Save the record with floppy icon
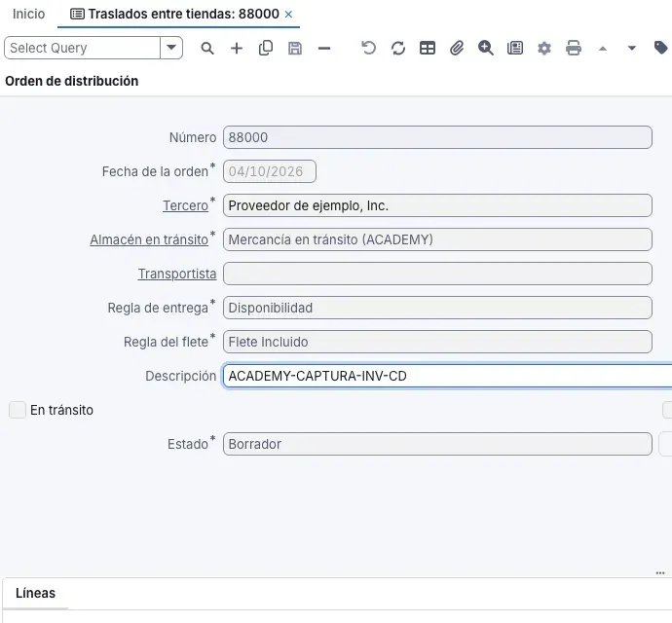672x623 pixels. (x=295, y=48)
